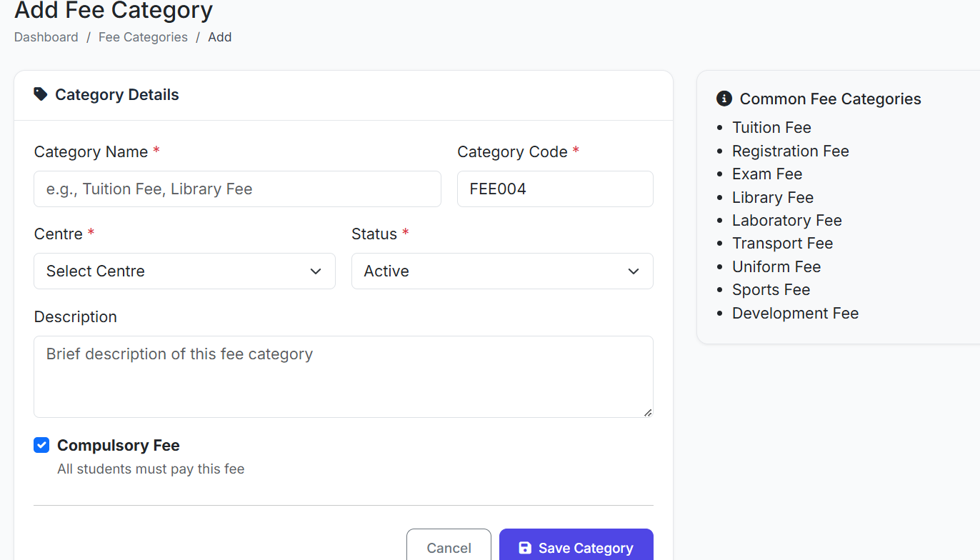Click the info icon beside Common Fee Categories
Viewport: 980px width, 560px height.
pos(724,99)
